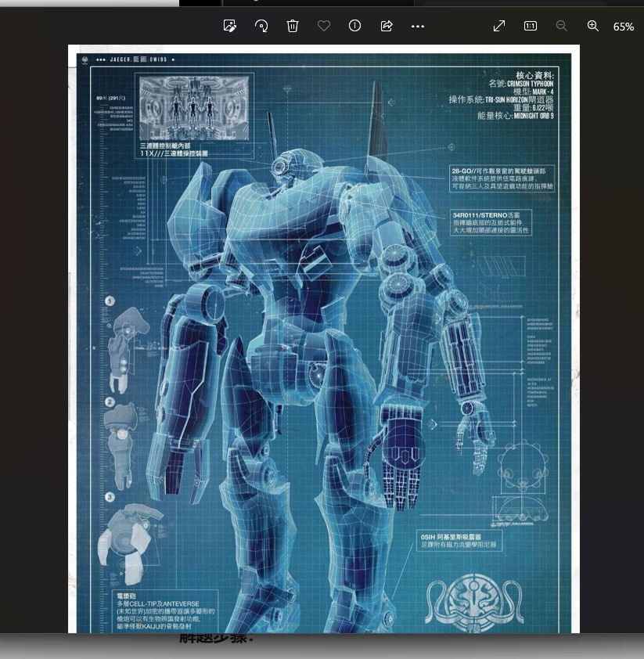Enter fullscreen with the diagonal arrows icon
The height and width of the screenshot is (659, 644).
(x=499, y=26)
